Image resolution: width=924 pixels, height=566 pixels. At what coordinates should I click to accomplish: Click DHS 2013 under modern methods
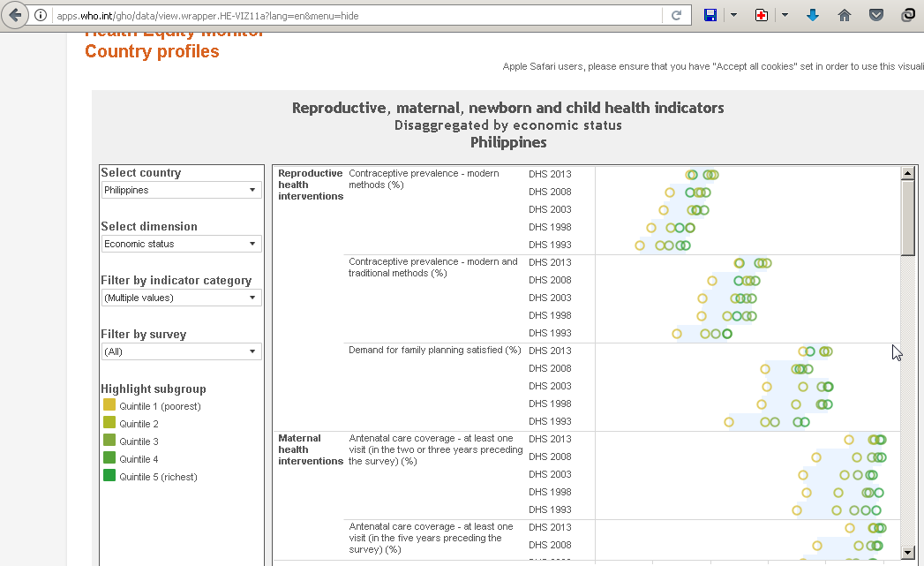coord(550,174)
